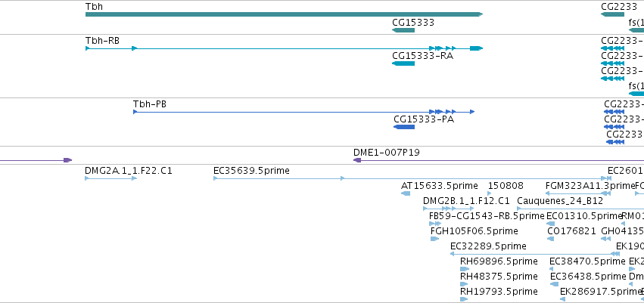Click the EC01310.5prime EST glyph
644x303 pixels.
click(550, 224)
